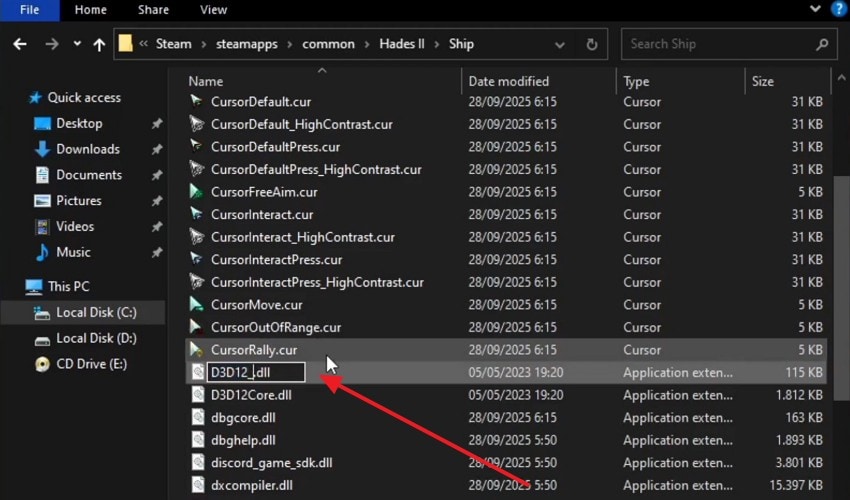Select CursorInteract.cur file name
Image resolution: width=850 pixels, height=500 pixels.
pos(262,215)
